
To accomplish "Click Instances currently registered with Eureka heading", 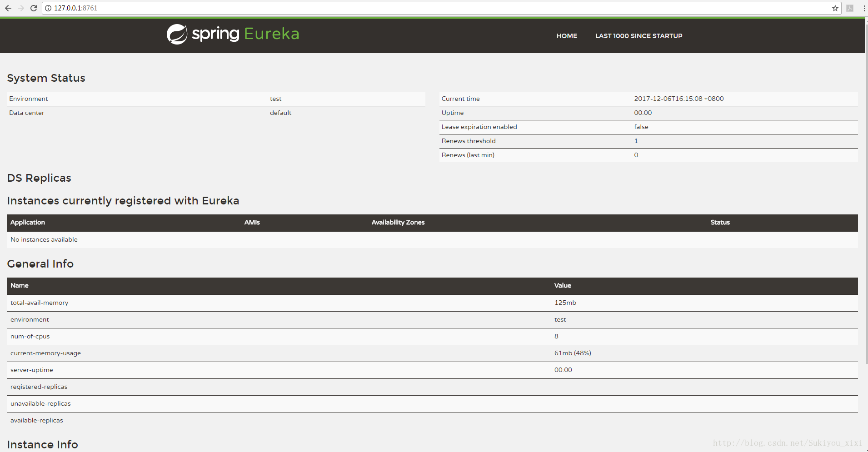I will (123, 201).
